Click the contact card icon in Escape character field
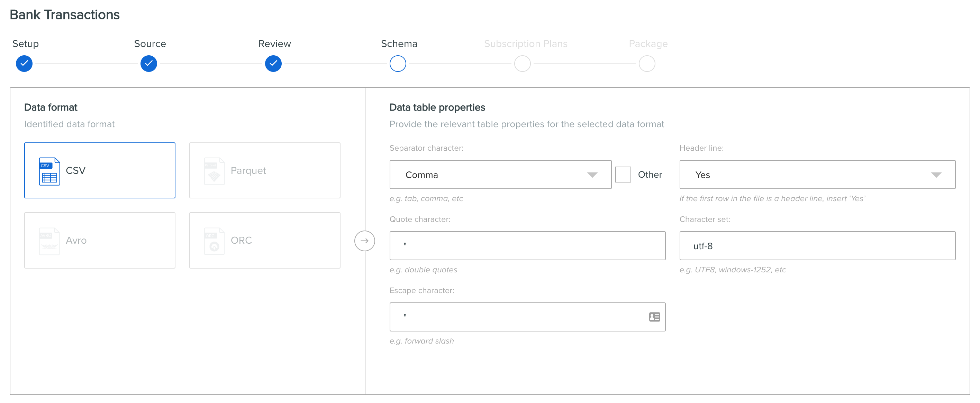980x403 pixels. point(654,317)
